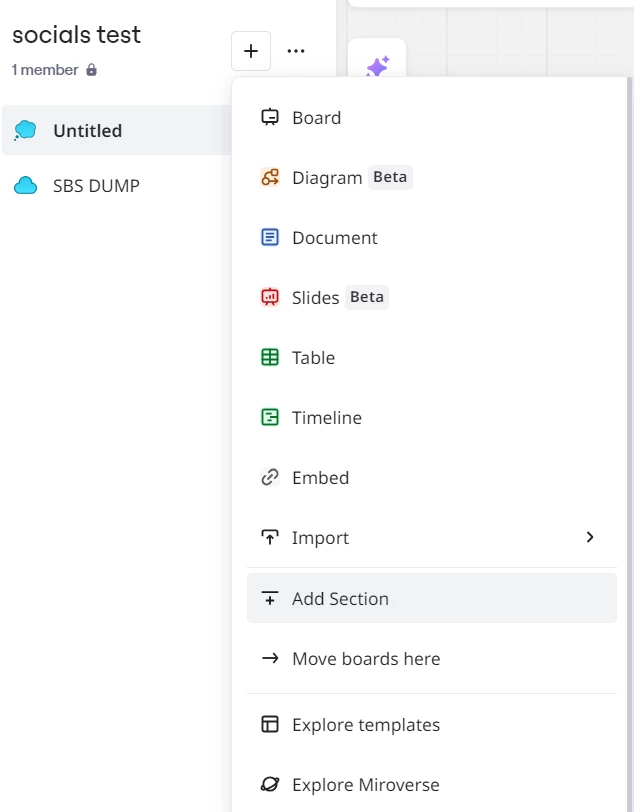Choose Add Section
634x812 pixels.
click(x=431, y=598)
